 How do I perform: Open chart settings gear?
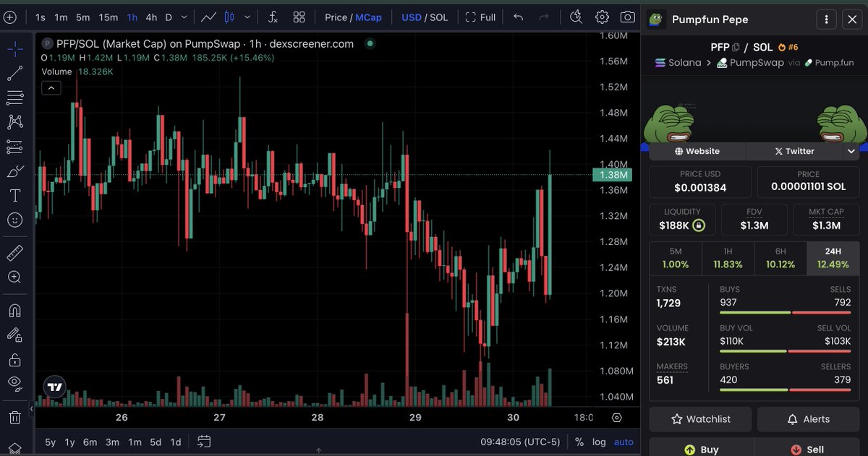click(602, 17)
